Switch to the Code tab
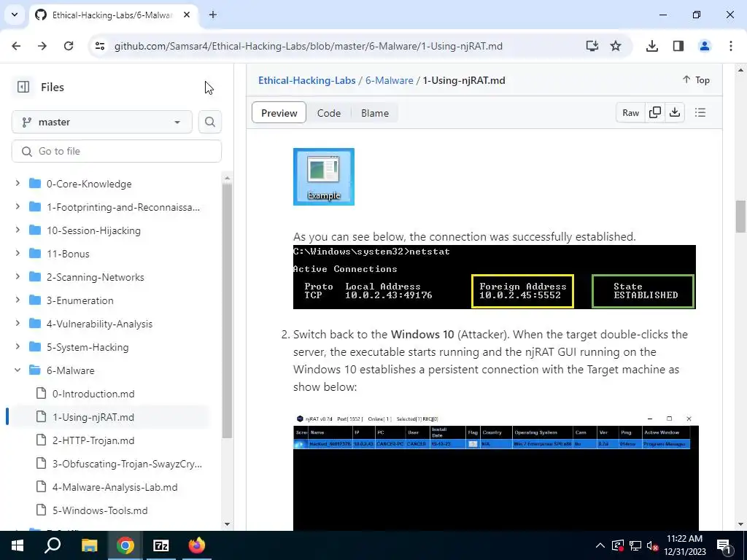Image resolution: width=747 pixels, height=560 pixels. 329,113
